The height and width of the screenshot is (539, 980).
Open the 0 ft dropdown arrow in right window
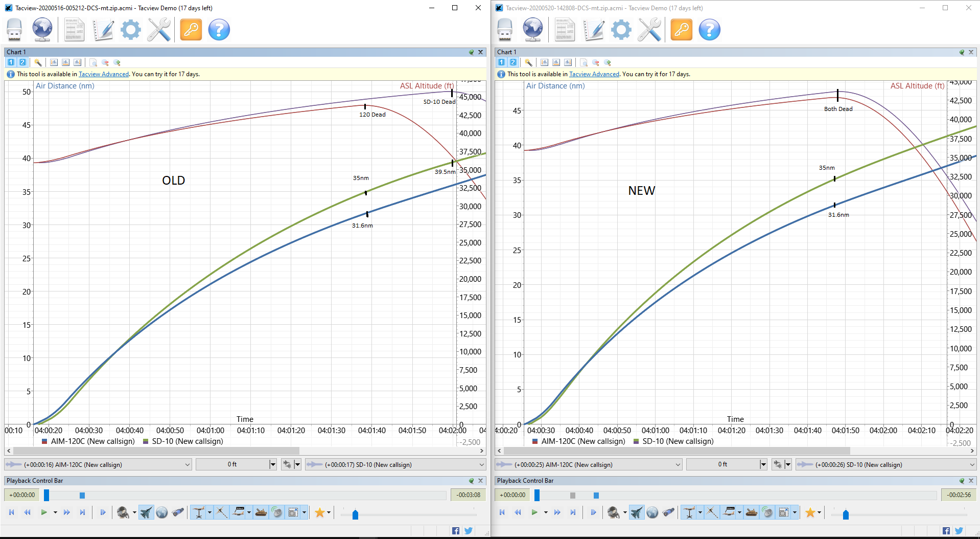point(763,465)
